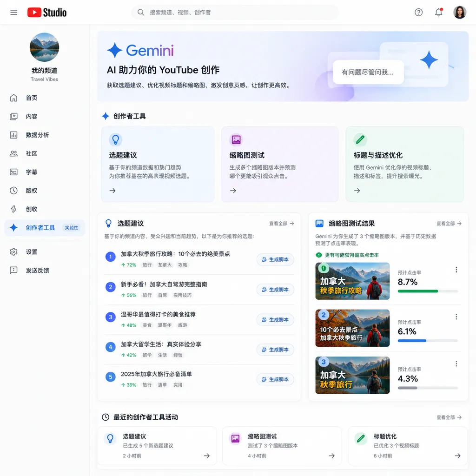Click topic title 温哥华最值得打卡的美食推荐
The image size is (476, 476).
click(x=158, y=315)
